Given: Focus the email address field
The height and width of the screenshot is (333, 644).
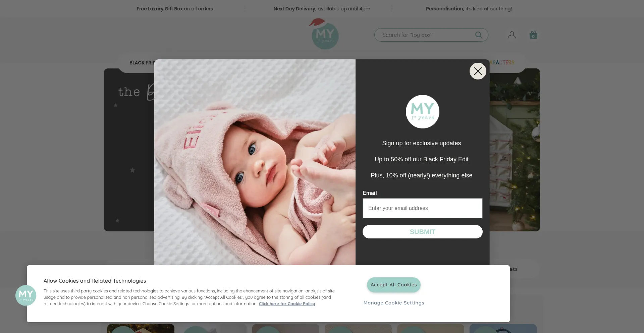Looking at the screenshot, I should tap(422, 208).
